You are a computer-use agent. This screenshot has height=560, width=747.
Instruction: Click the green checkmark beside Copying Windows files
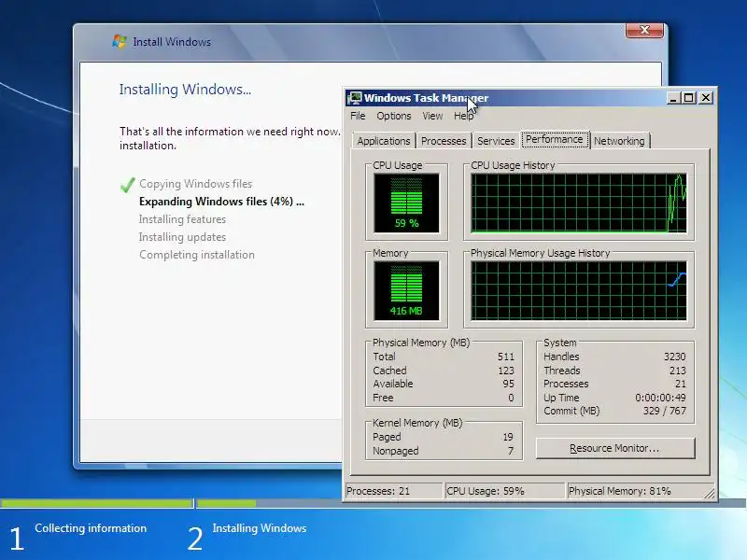pos(127,185)
